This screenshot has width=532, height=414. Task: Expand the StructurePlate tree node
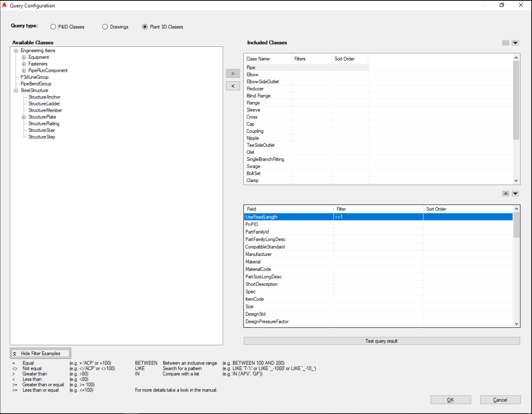(24, 117)
